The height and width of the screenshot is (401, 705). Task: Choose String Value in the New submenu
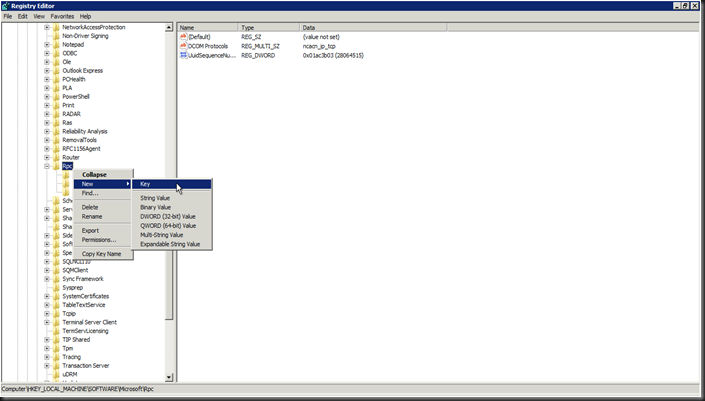coord(171,198)
